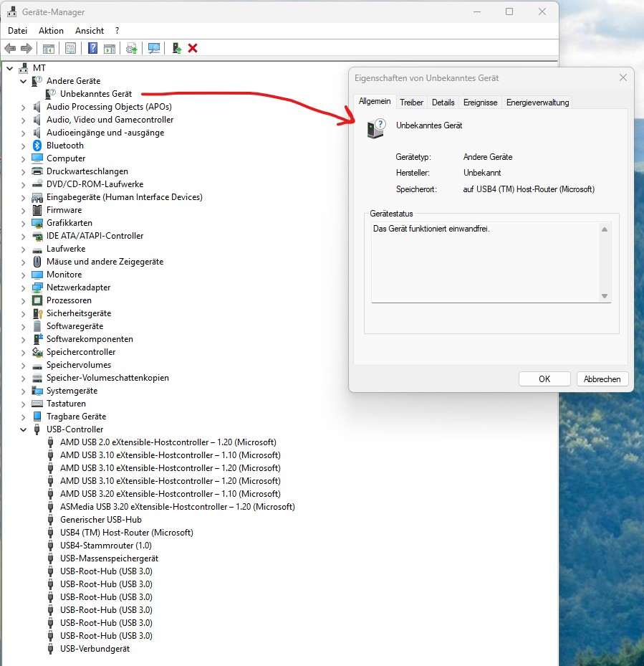Select AMD USB 2.0 eXtensible-Hostcontroller
The image size is (644, 666).
pos(168,442)
